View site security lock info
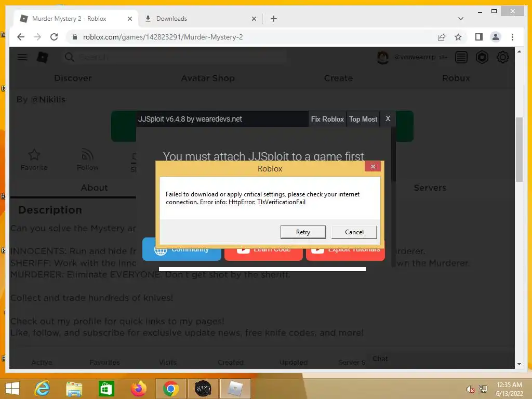The image size is (532, 399). pos(75,37)
